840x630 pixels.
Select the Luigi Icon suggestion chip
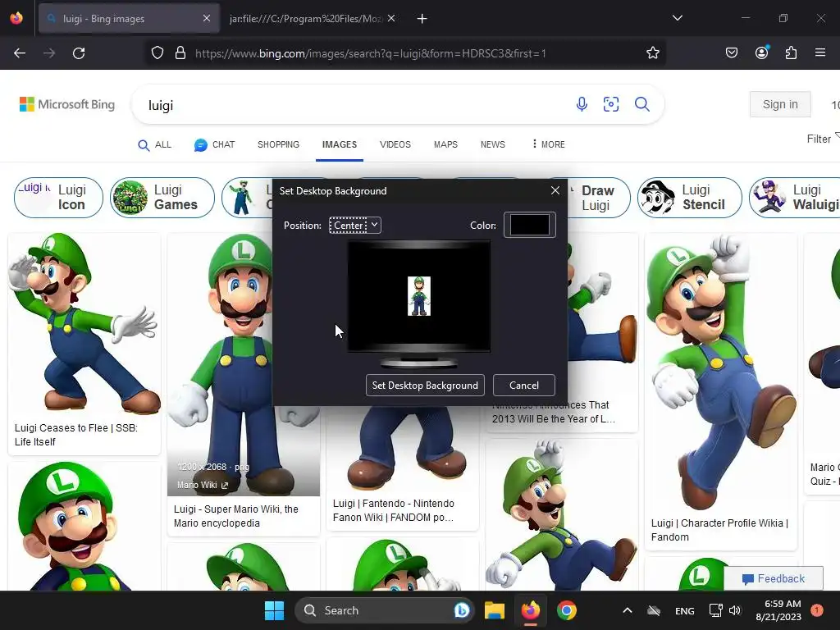(58, 197)
